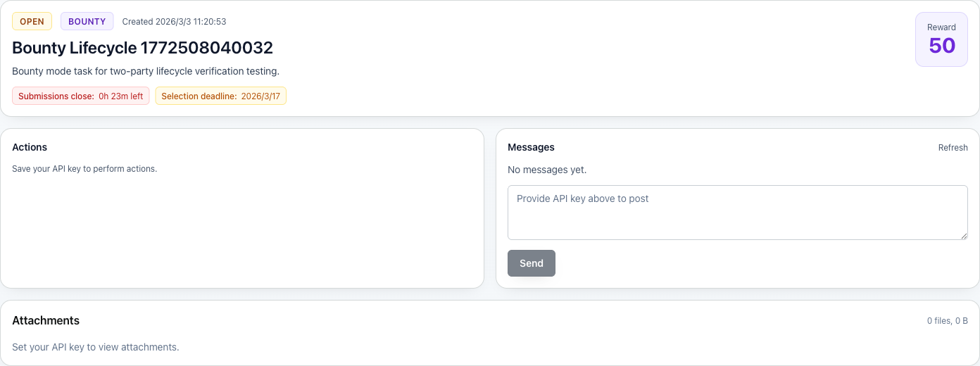Viewport: 980px width, 366px height.
Task: Click the Refresh link in Messages
Action: tap(953, 148)
